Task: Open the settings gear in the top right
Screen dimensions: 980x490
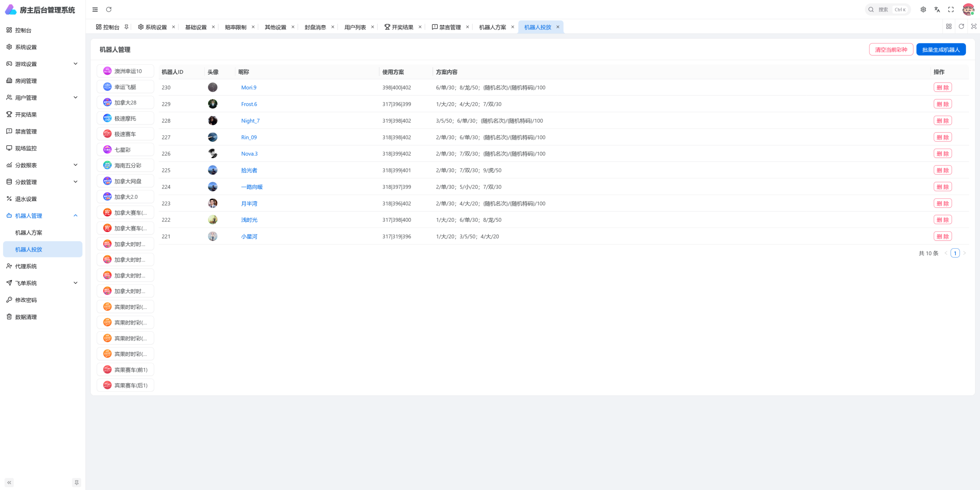Action: pyautogui.click(x=923, y=10)
